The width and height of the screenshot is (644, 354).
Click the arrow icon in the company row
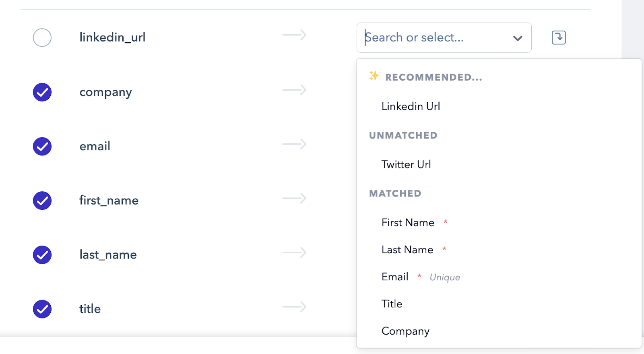[x=294, y=90]
